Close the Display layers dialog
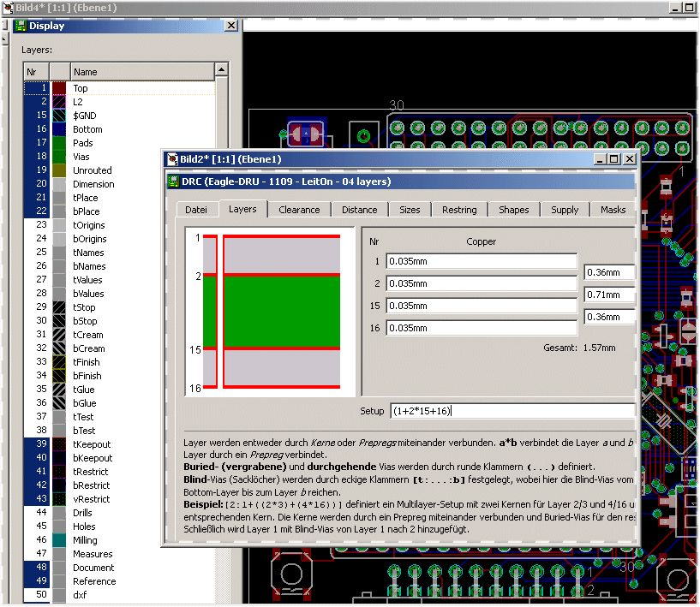The width and height of the screenshot is (700, 607). (x=230, y=26)
